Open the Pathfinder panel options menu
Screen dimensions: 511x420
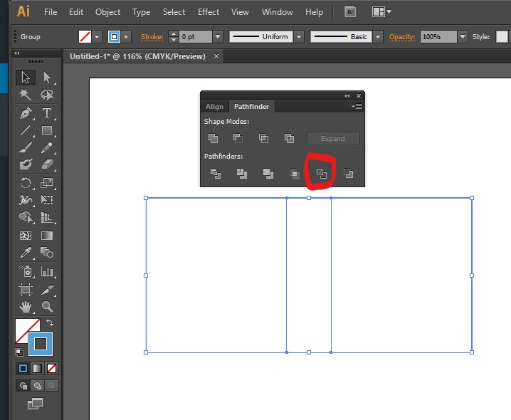356,107
